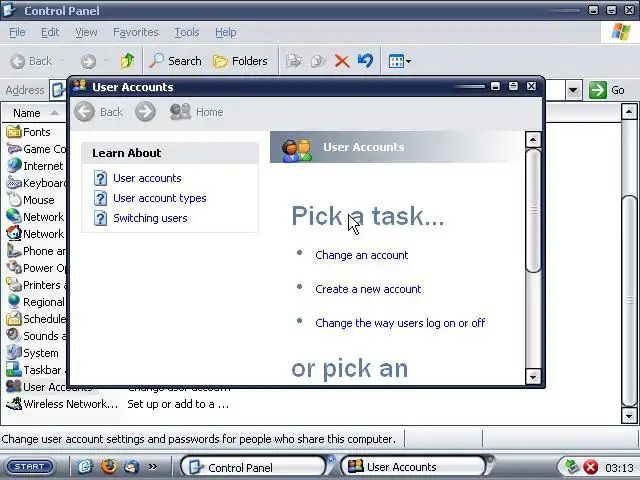
Task: Click User Accounts scrollbar down arrow
Action: (533, 376)
